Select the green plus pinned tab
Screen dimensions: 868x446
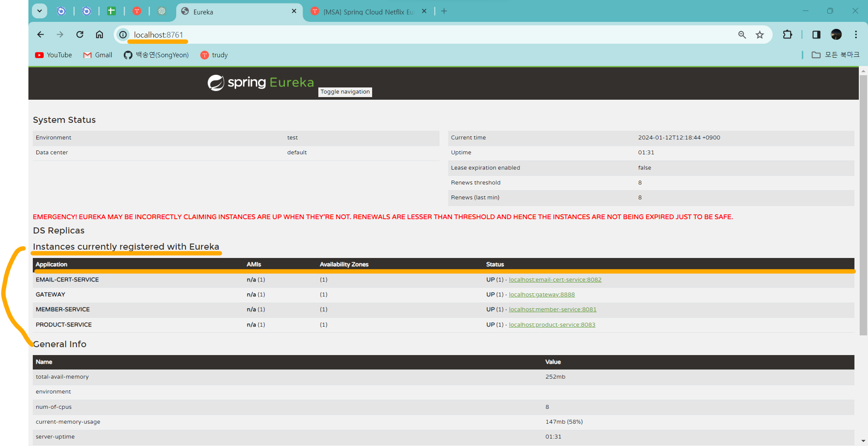(x=112, y=11)
